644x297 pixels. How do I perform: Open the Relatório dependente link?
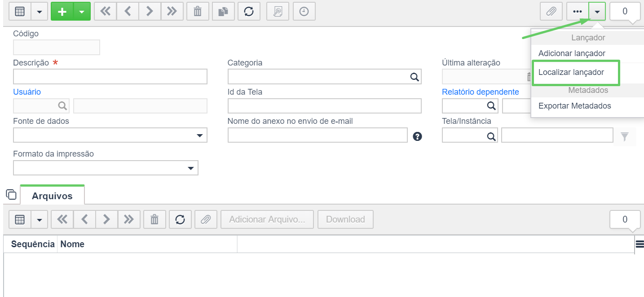481,92
